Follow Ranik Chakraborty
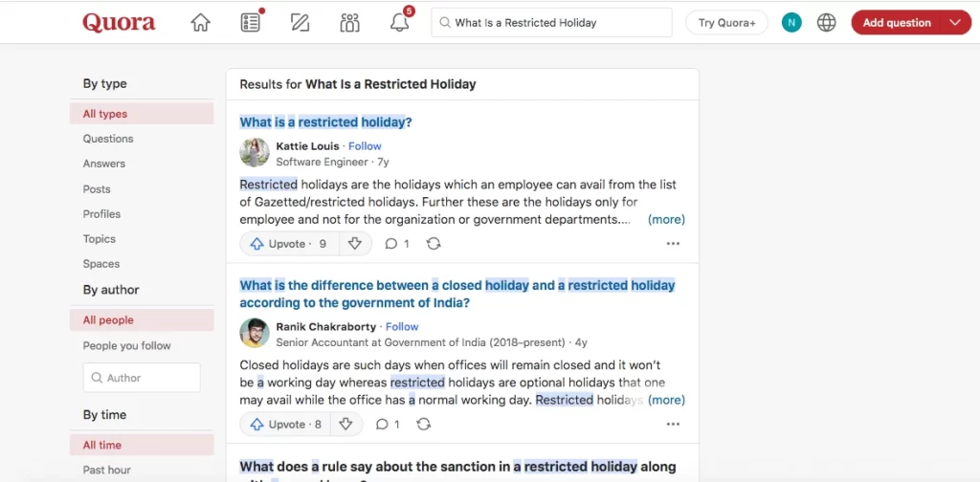This screenshot has height=482, width=980. pyautogui.click(x=402, y=326)
